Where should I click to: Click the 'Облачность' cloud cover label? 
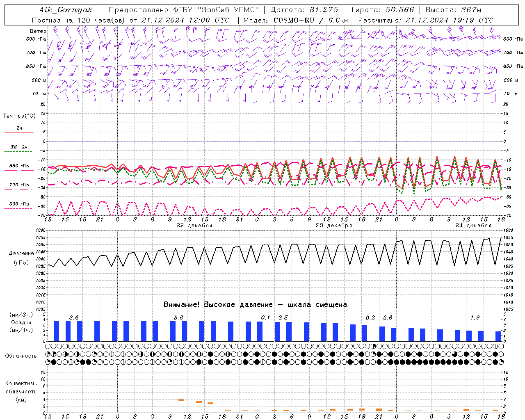(21, 356)
